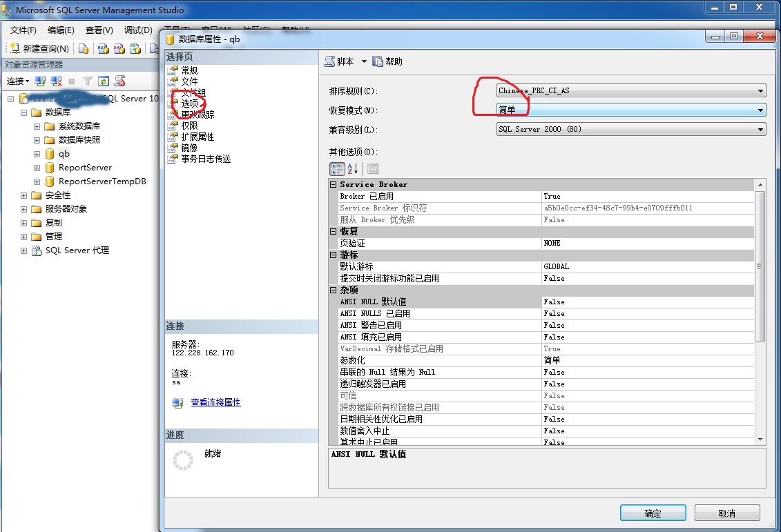
Task: Open the 脚本 dropdown arrow
Action: (x=364, y=61)
